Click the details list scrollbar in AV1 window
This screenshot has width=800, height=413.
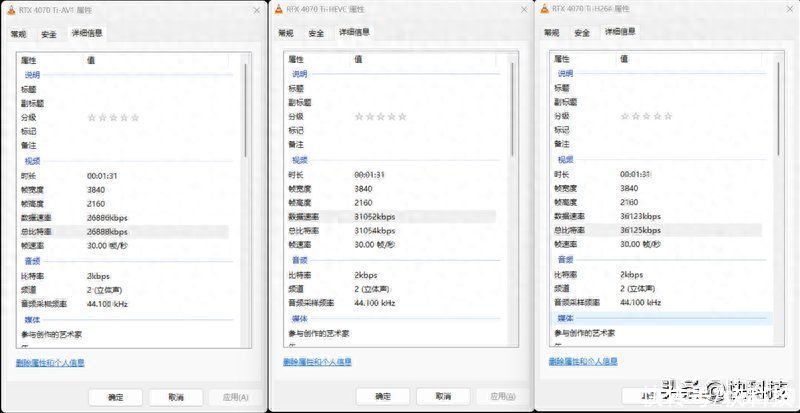pos(245,109)
